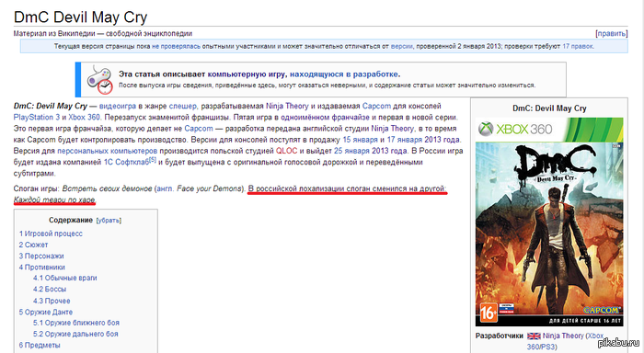Open the 'персональных компьютеров' link
Image resolution: width=644 pixels, height=353 pixels.
coord(108,151)
